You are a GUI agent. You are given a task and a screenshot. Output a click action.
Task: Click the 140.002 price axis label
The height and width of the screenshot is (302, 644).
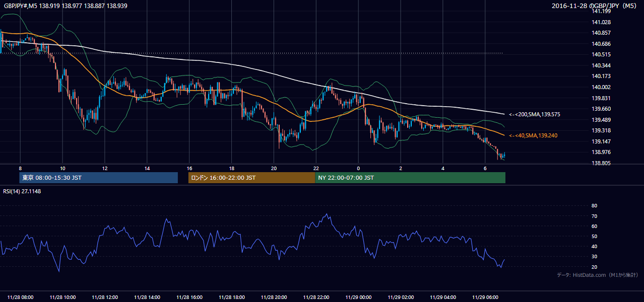pos(601,87)
